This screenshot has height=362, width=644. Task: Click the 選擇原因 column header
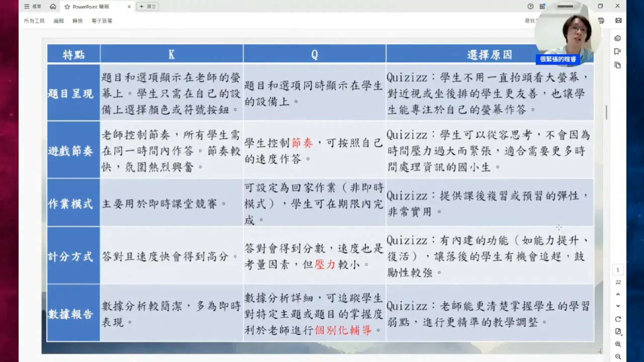point(490,54)
